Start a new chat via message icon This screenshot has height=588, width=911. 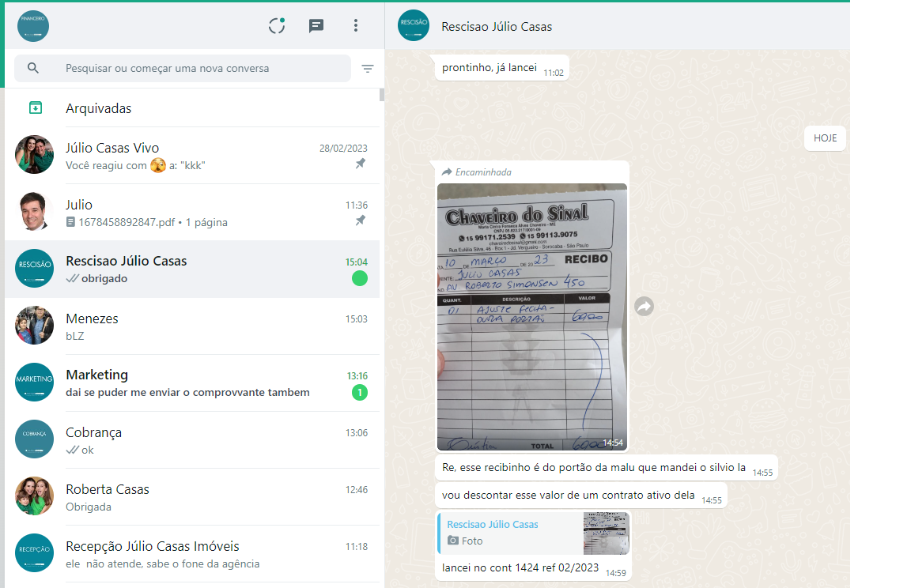(x=316, y=26)
